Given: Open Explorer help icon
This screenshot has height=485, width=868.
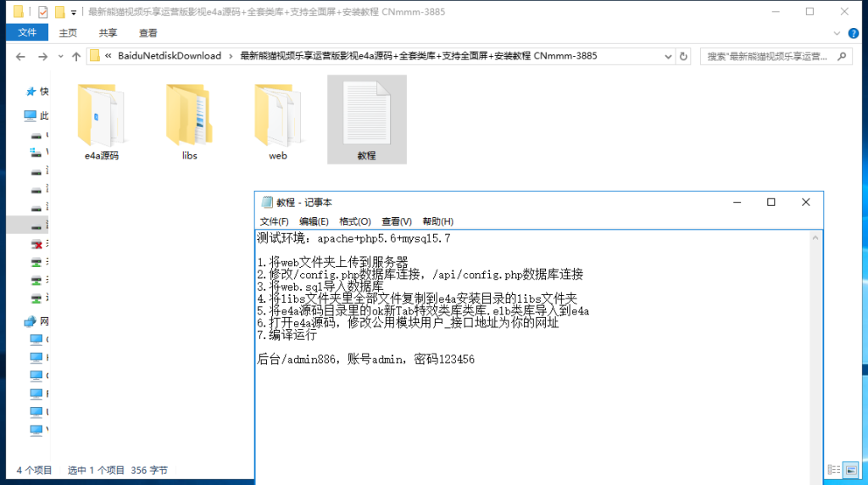Looking at the screenshot, I should 854,33.
